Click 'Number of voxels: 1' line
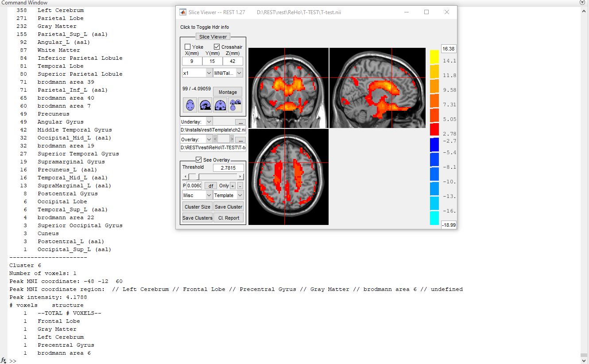 (x=43, y=273)
